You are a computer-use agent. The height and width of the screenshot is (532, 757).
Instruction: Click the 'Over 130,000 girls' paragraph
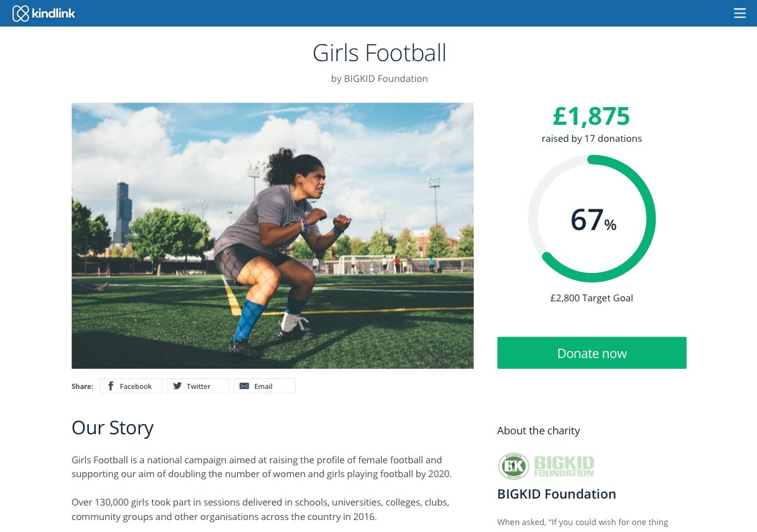tap(260, 509)
